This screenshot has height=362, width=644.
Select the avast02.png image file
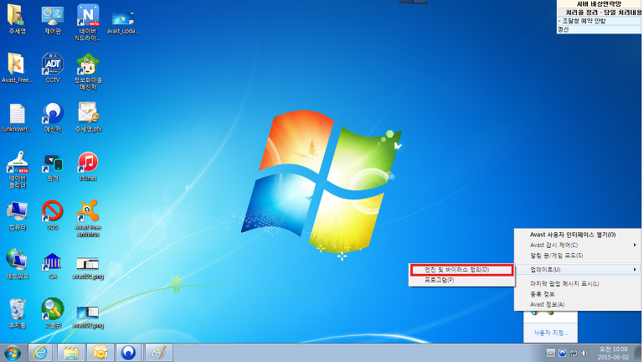click(88, 317)
